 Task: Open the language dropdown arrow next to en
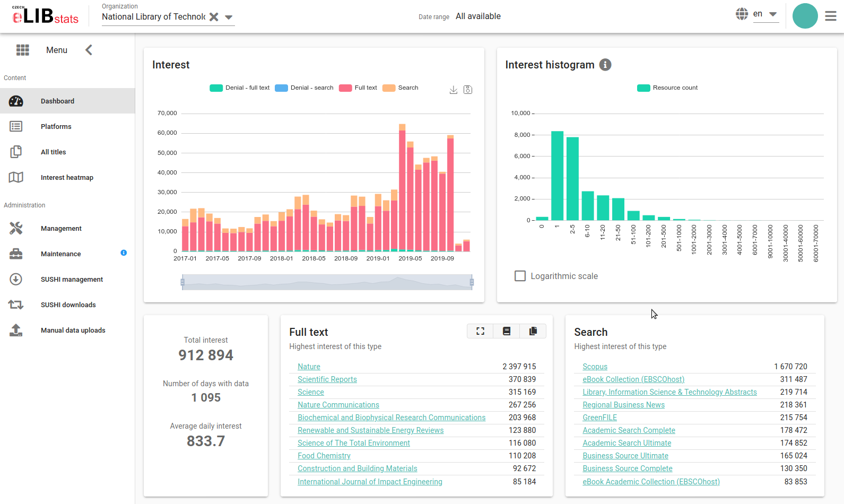point(773,14)
